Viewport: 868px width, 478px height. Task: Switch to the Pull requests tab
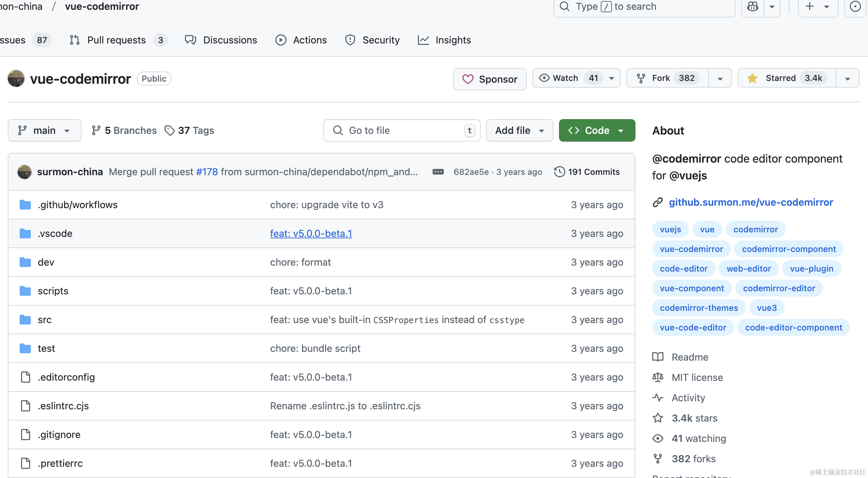pyautogui.click(x=116, y=40)
